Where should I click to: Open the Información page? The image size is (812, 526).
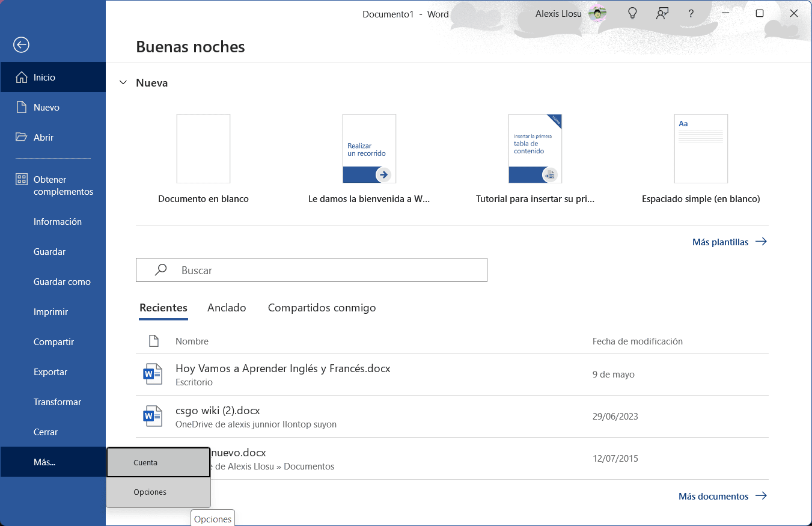coord(53,221)
